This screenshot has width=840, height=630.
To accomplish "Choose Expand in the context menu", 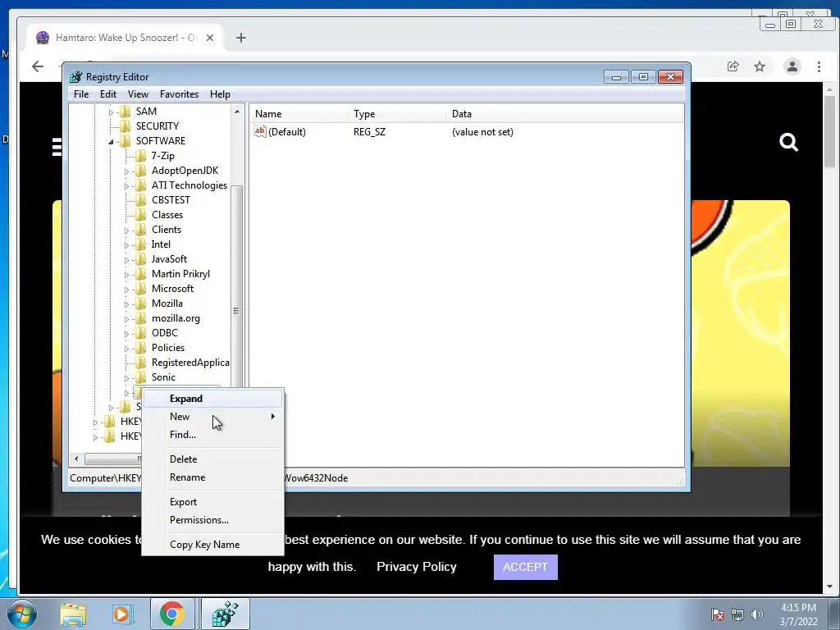I will 212,399.
